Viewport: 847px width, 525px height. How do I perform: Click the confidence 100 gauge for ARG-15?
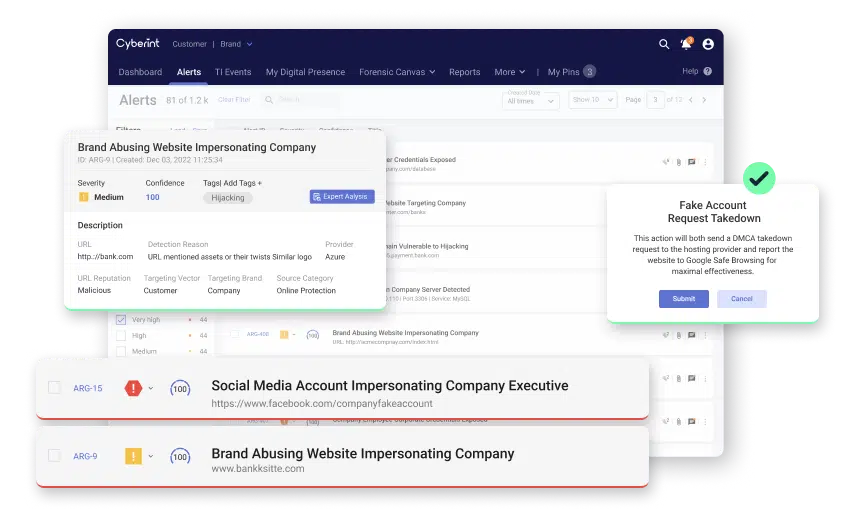click(180, 388)
